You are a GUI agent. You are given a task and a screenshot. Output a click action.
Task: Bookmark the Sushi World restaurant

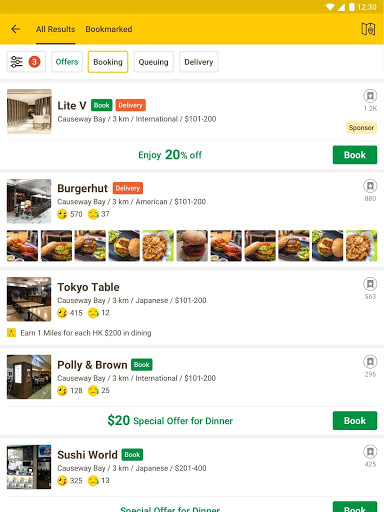(x=370, y=452)
